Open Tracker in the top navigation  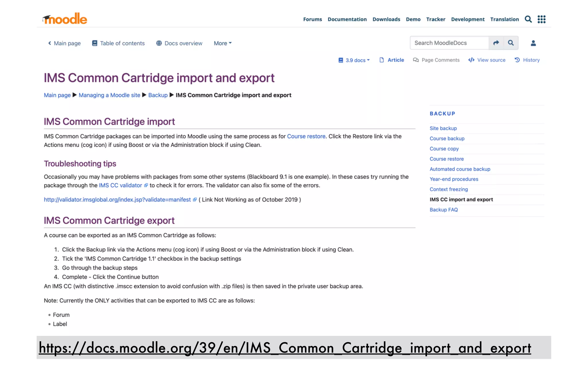436,19
